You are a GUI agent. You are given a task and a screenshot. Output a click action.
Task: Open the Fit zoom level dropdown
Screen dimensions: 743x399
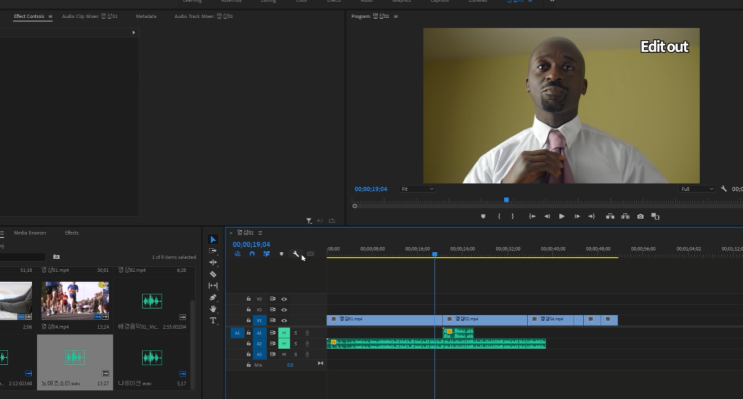[x=417, y=189]
